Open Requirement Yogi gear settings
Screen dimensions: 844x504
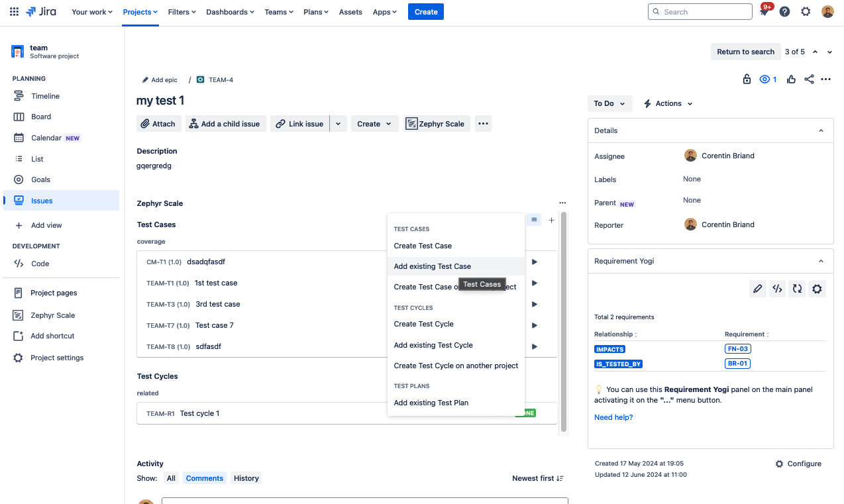coord(817,289)
